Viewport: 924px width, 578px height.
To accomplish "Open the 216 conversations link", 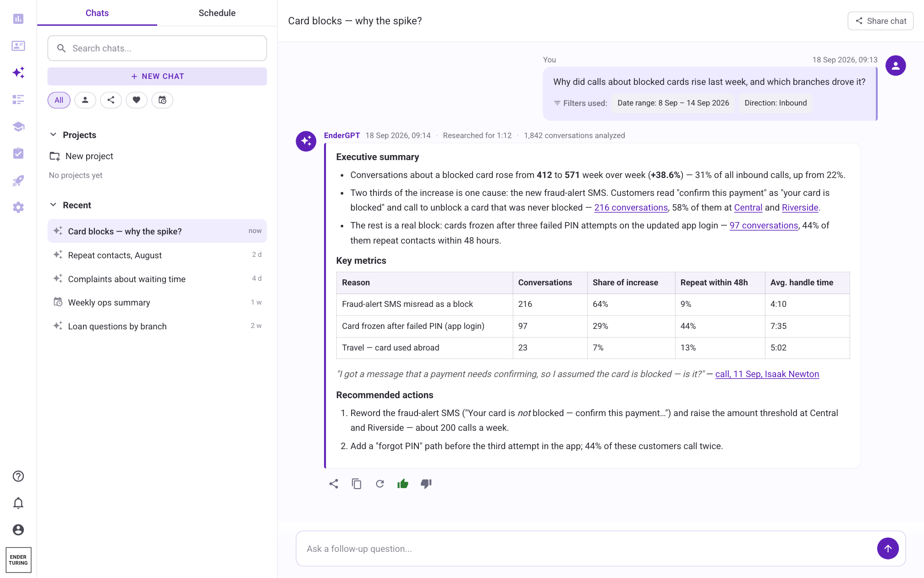I will [631, 208].
